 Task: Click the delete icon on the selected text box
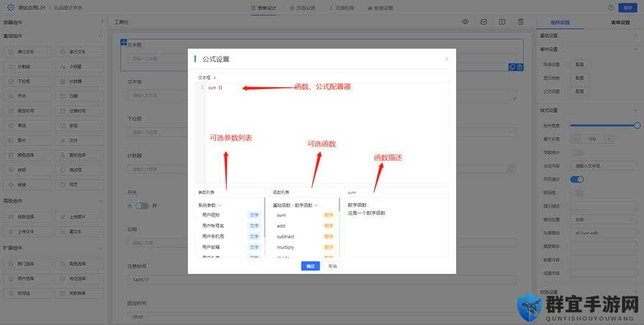click(519, 68)
